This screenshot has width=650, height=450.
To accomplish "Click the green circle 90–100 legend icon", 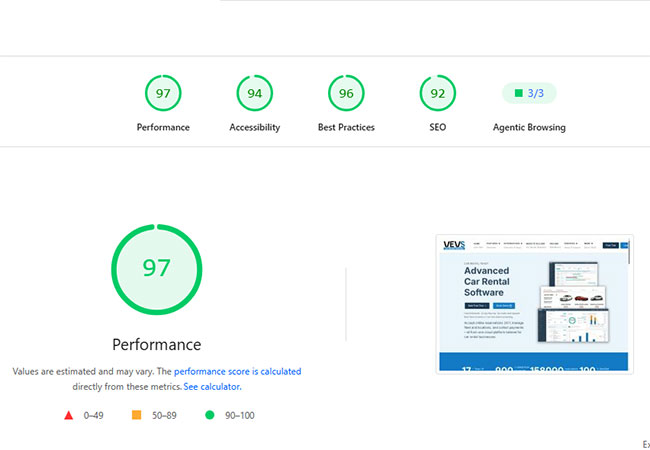I will 210,415.
